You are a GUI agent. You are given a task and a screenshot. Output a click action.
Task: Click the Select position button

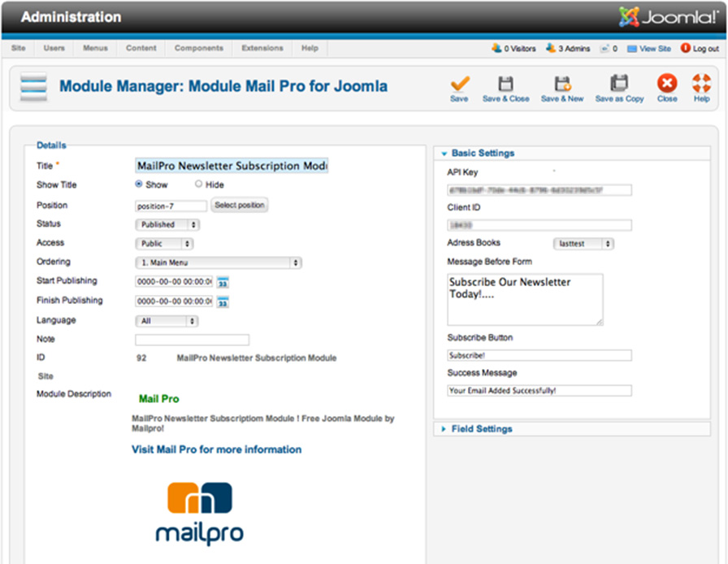[x=240, y=205]
